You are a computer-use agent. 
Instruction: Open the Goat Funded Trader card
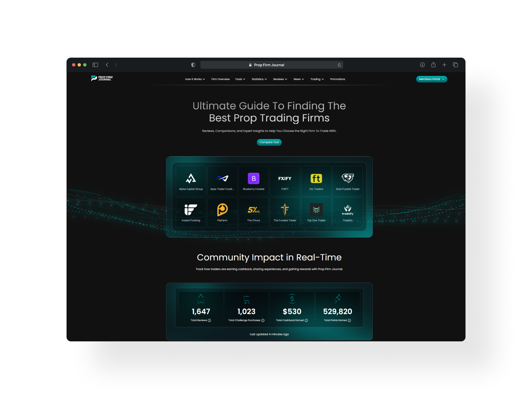(x=348, y=181)
